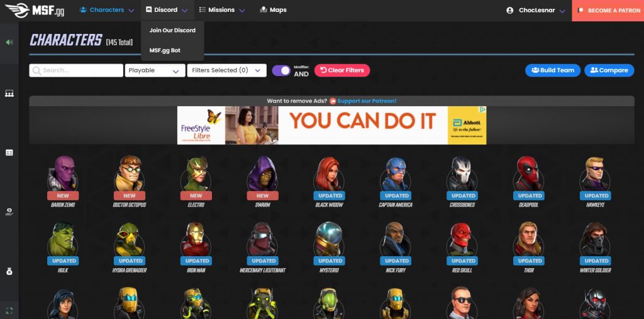The image size is (644, 319).
Task: Click the AdChoices icon on the ad
Action: (483, 109)
